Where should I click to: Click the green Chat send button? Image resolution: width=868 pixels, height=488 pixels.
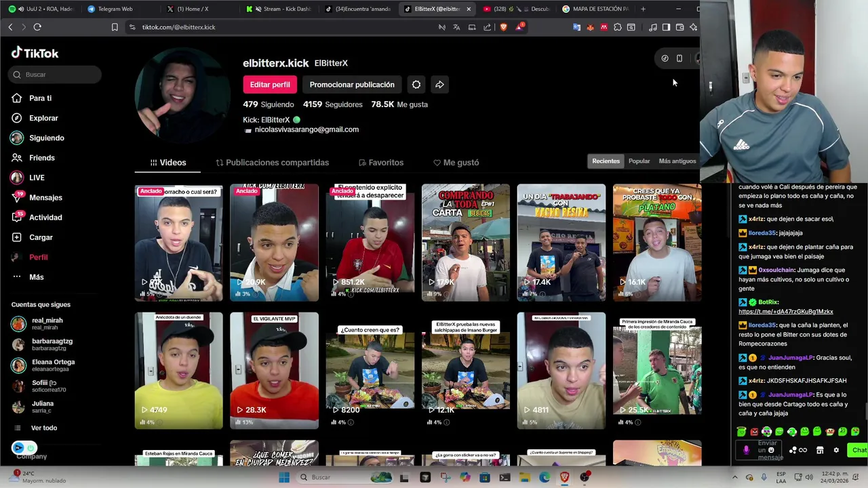click(859, 450)
